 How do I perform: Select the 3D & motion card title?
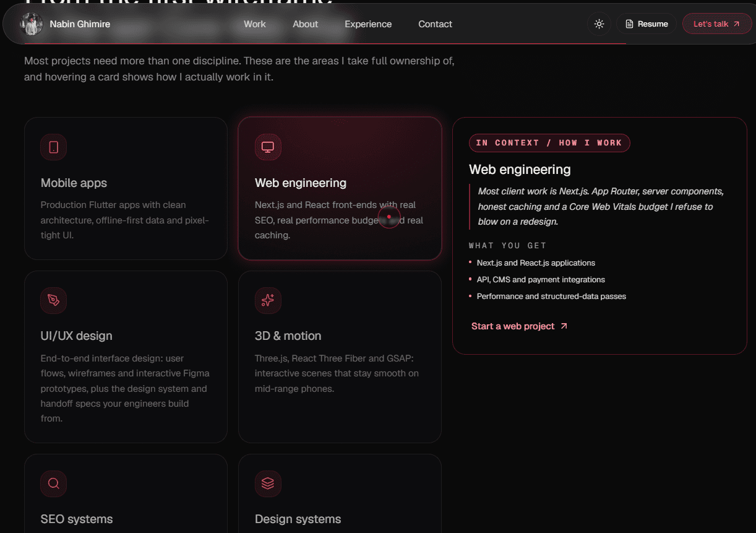(x=288, y=336)
